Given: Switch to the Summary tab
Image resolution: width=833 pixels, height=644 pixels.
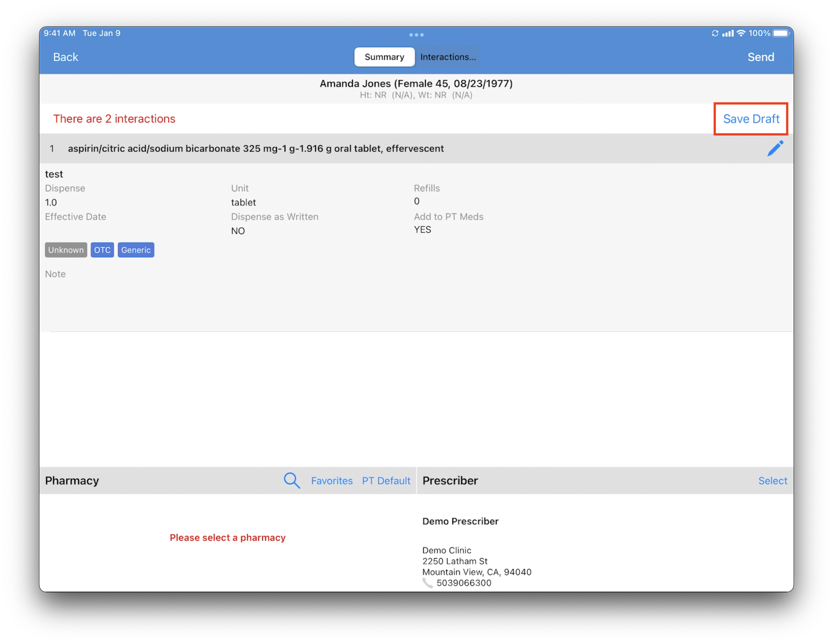Looking at the screenshot, I should (384, 57).
